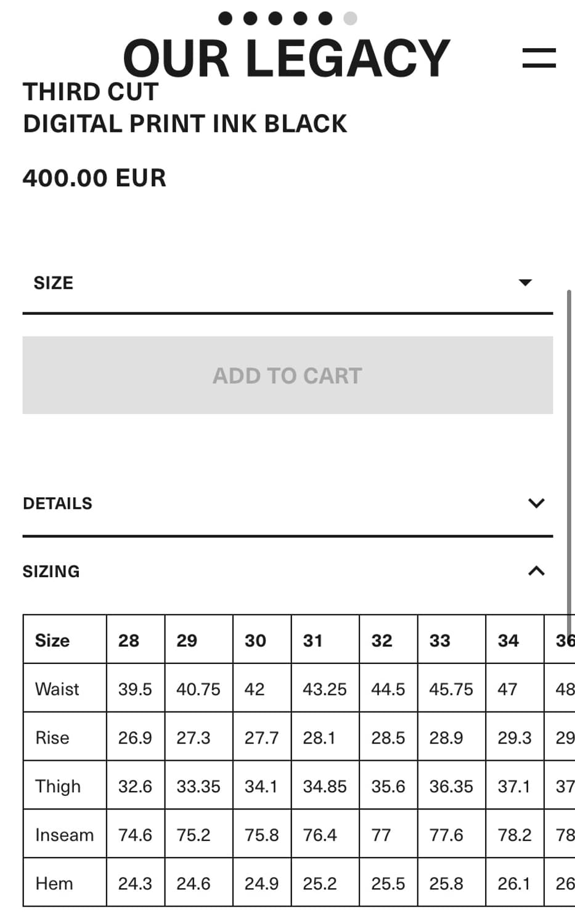
Task: Collapse the SIZING section chevron
Action: coord(536,571)
